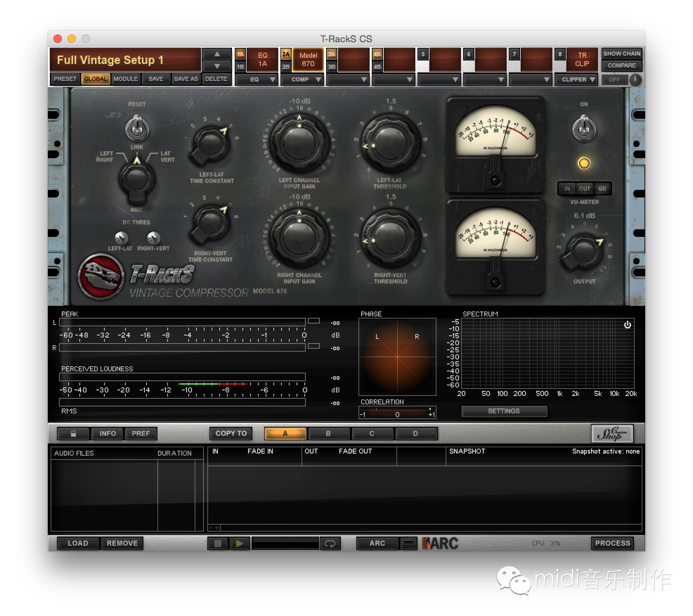Click the OUTPUT level knob
Screen dimensions: 693x616
(x=584, y=252)
